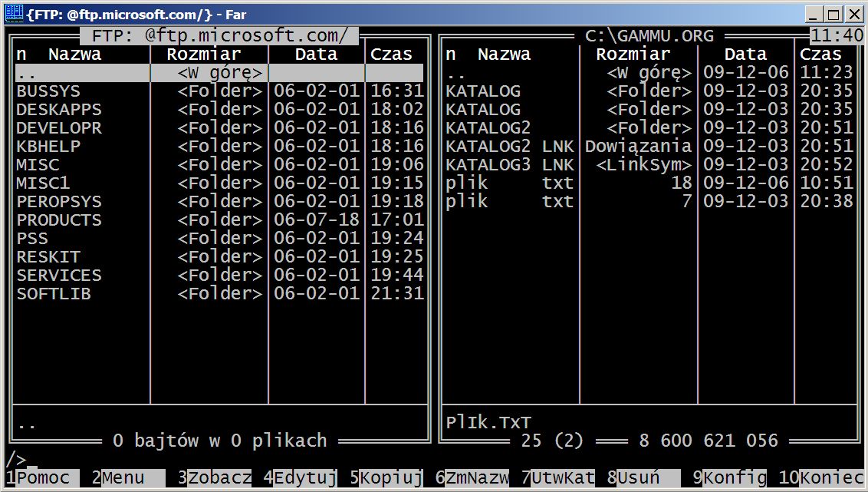The height and width of the screenshot is (492, 868).
Task: Click Czas column header in right panel
Action: [x=821, y=54]
